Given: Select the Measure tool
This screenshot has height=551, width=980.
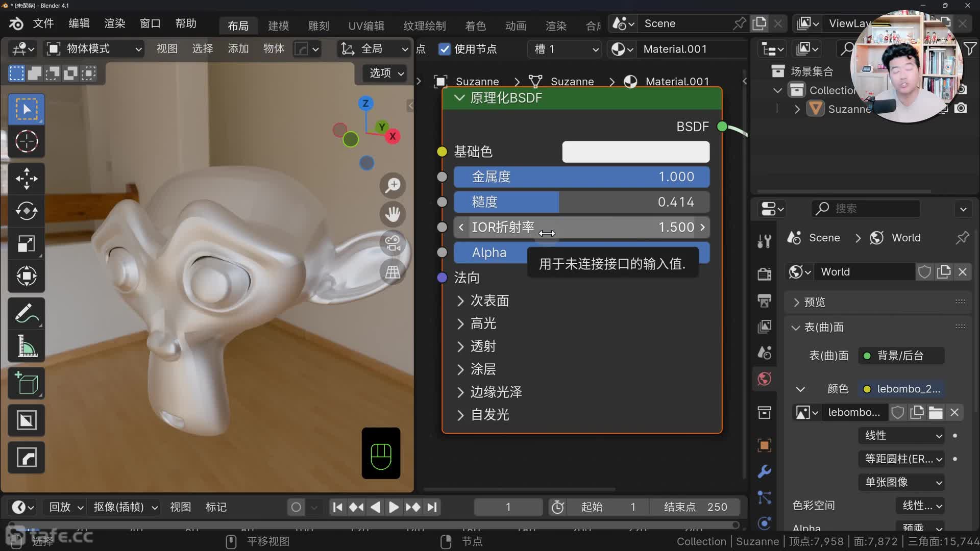Looking at the screenshot, I should (26, 346).
